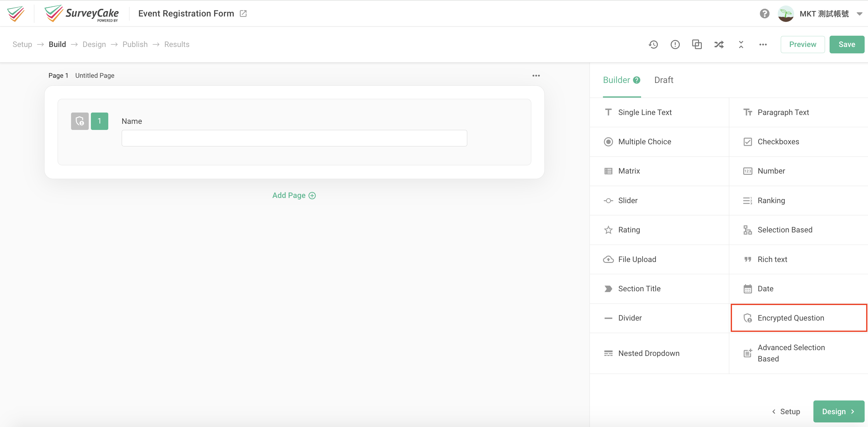
Task: Open the toolbar more options menu
Action: pos(763,44)
